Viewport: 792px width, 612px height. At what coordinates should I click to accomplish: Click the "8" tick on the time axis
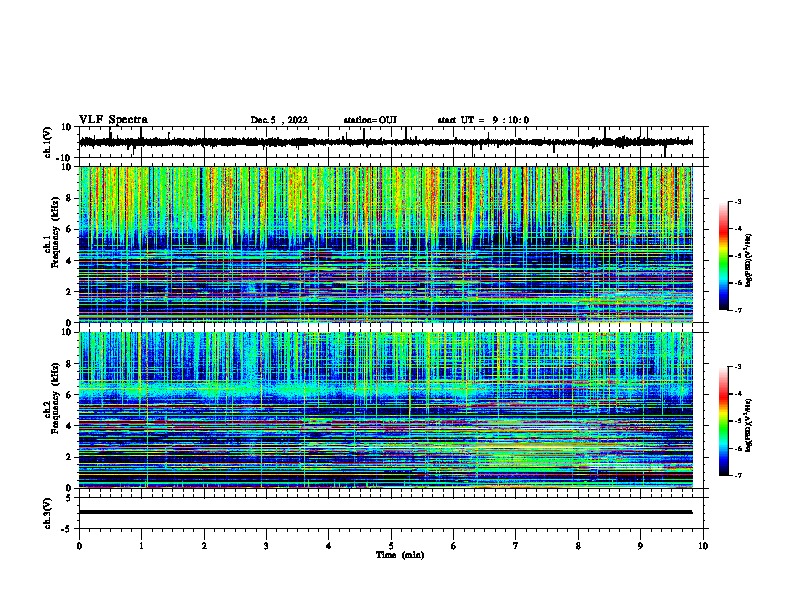(x=578, y=546)
